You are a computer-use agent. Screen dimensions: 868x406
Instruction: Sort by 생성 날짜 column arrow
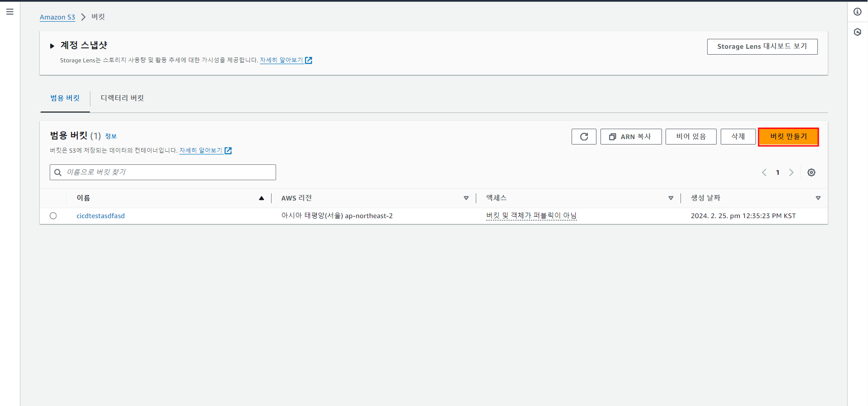818,198
